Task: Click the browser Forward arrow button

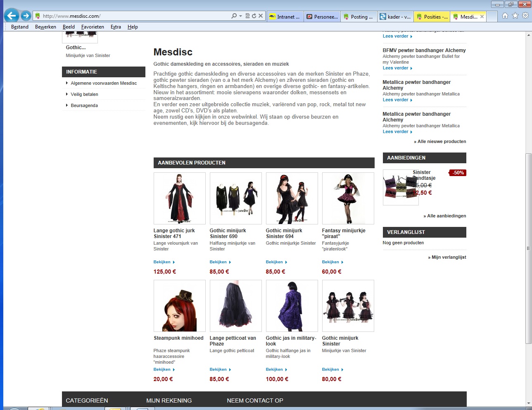Action: pos(26,16)
